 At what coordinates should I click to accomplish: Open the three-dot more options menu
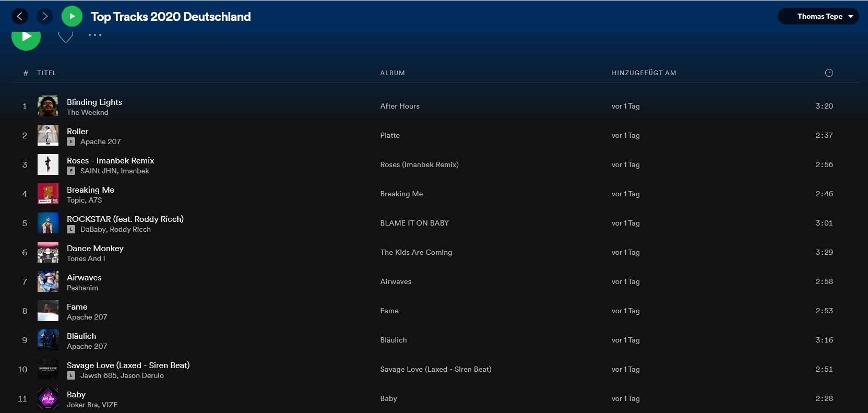click(95, 35)
